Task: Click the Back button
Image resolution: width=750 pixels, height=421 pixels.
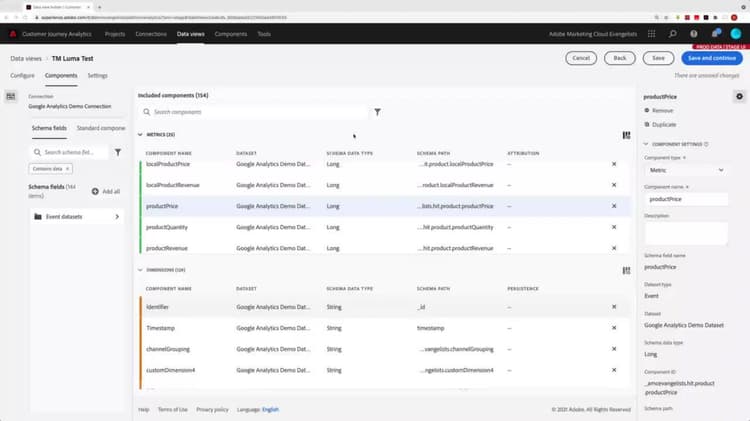Action: click(x=620, y=58)
